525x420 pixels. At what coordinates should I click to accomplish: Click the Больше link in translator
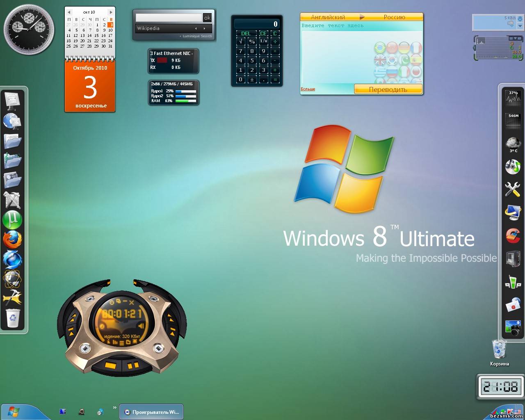(308, 89)
